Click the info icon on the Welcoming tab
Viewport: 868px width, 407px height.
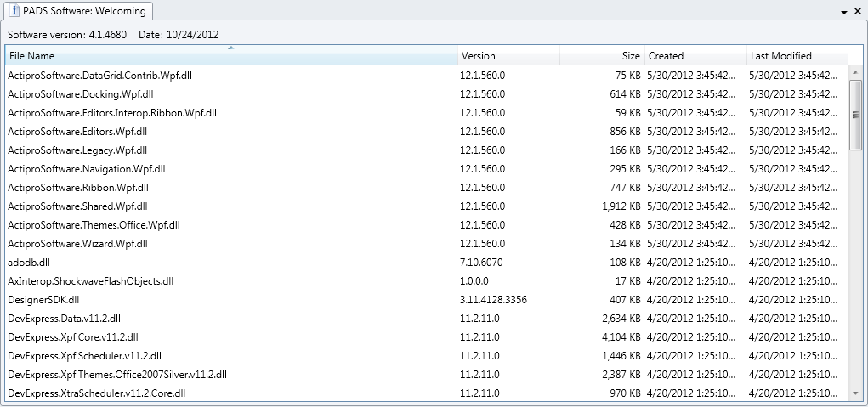coord(14,11)
